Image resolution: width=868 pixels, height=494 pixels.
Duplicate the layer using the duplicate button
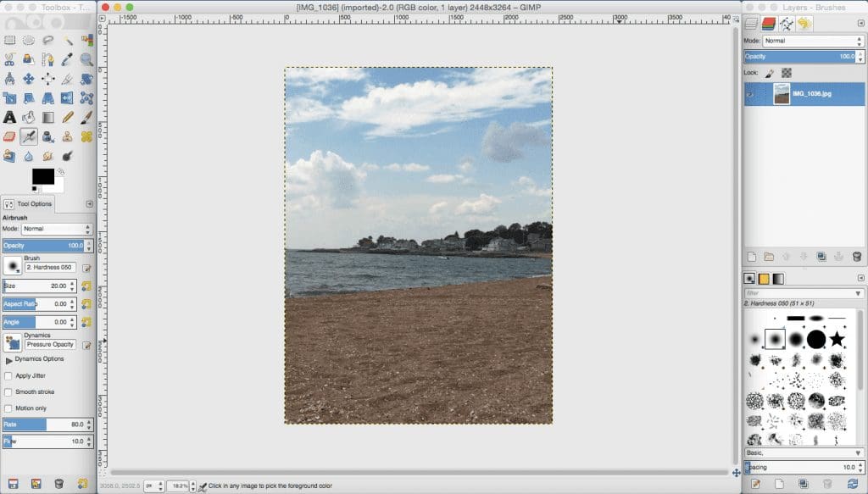pos(821,257)
